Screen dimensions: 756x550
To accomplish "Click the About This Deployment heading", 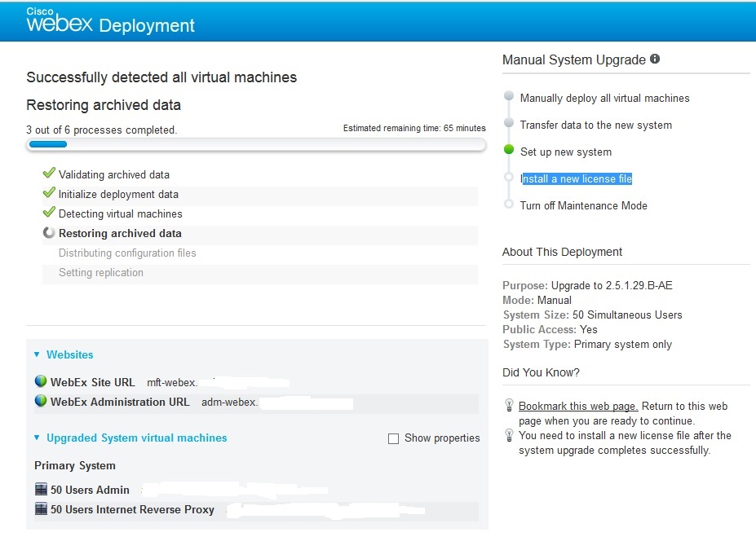I will 562,252.
